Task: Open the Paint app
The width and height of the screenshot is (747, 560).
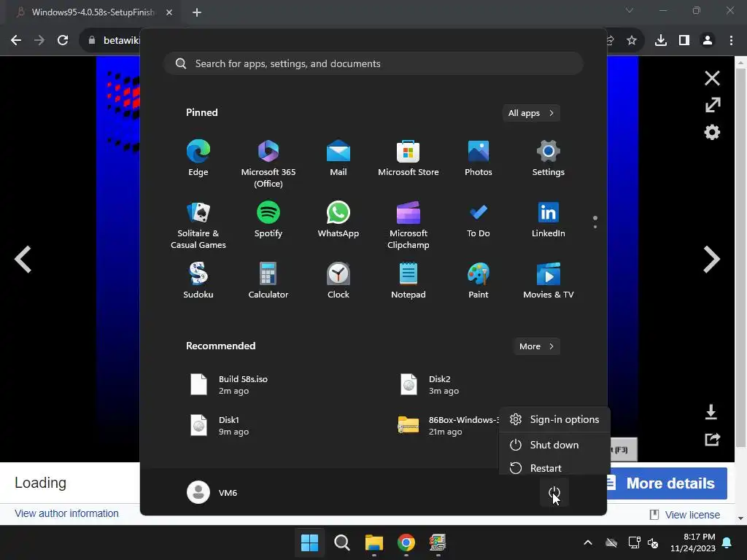Action: [x=479, y=281]
